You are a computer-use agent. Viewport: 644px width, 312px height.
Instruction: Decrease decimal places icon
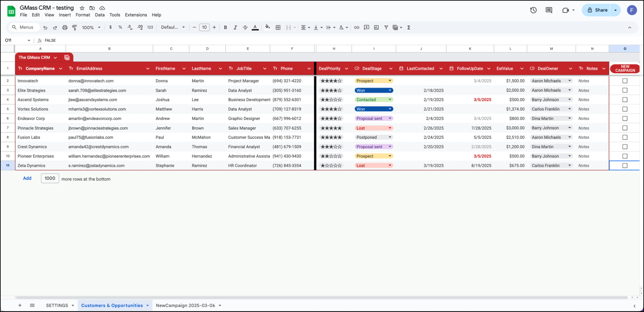130,27
